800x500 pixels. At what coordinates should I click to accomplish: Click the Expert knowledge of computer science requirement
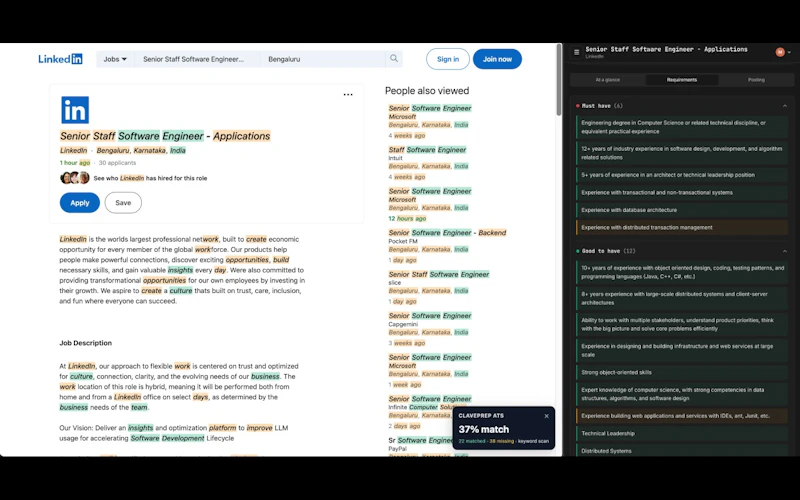[682, 394]
